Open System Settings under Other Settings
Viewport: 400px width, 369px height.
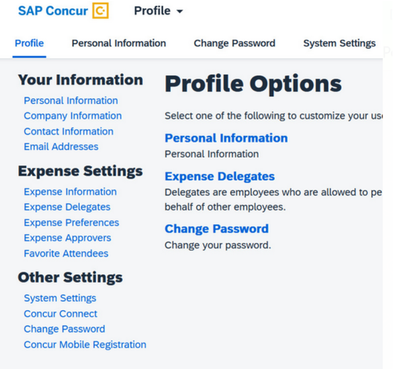[x=60, y=298]
